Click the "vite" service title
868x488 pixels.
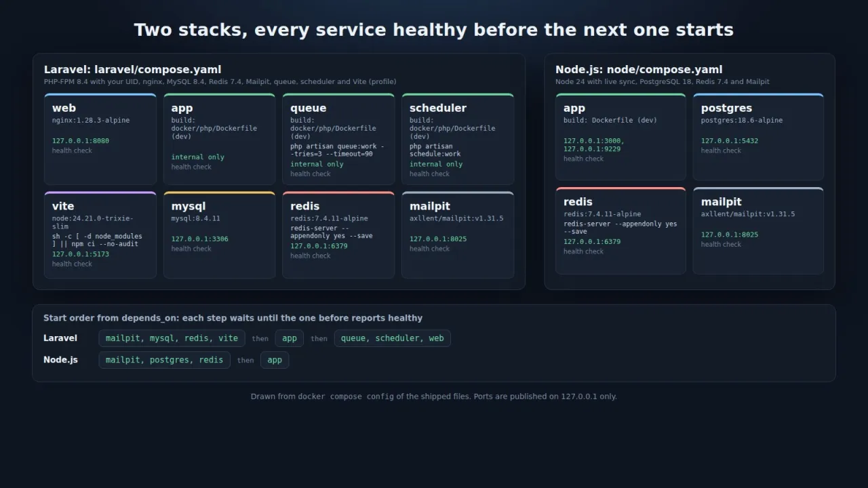pos(63,206)
